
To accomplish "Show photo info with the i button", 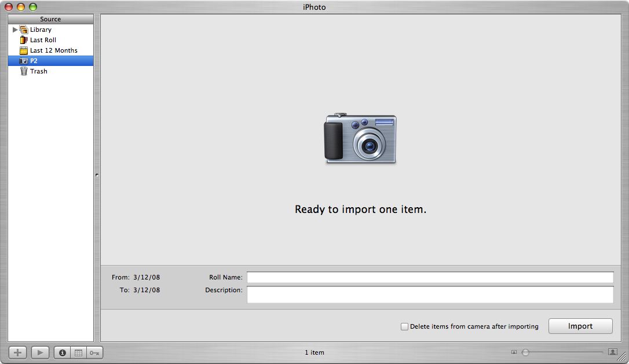I will pos(62,353).
